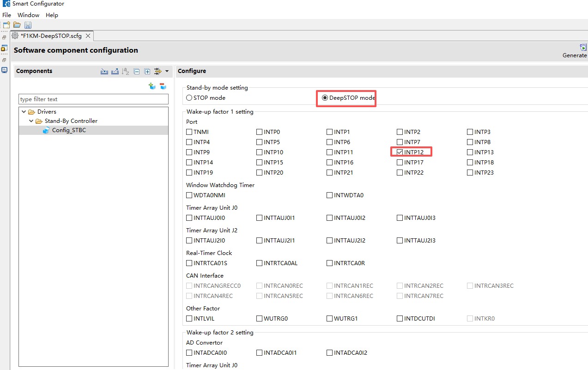588x370 pixels.
Task: Click the type filter text field
Action: (93, 99)
